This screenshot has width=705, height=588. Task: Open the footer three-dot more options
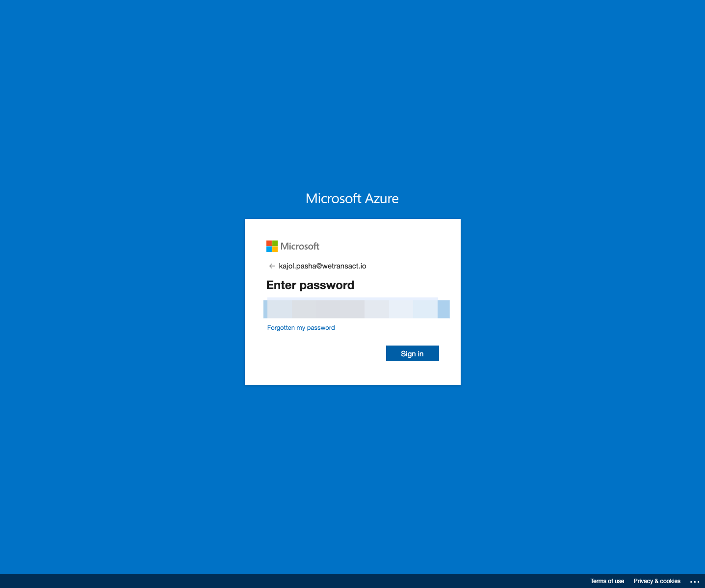pos(695,582)
